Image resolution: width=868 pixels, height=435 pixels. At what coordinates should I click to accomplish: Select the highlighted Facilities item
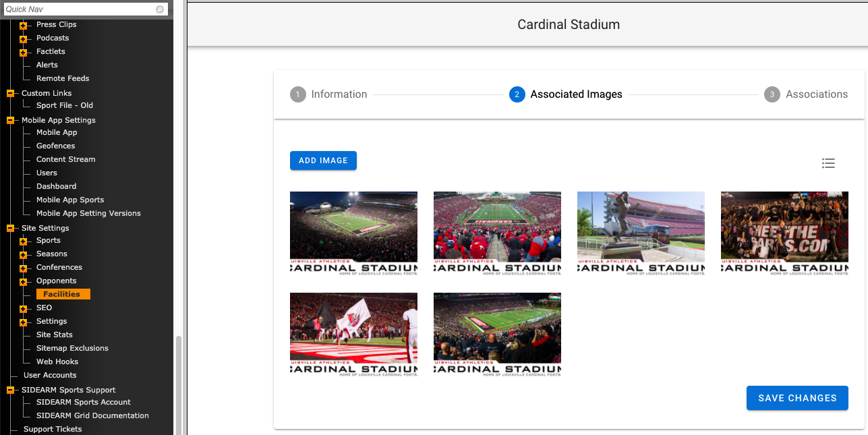pos(63,294)
